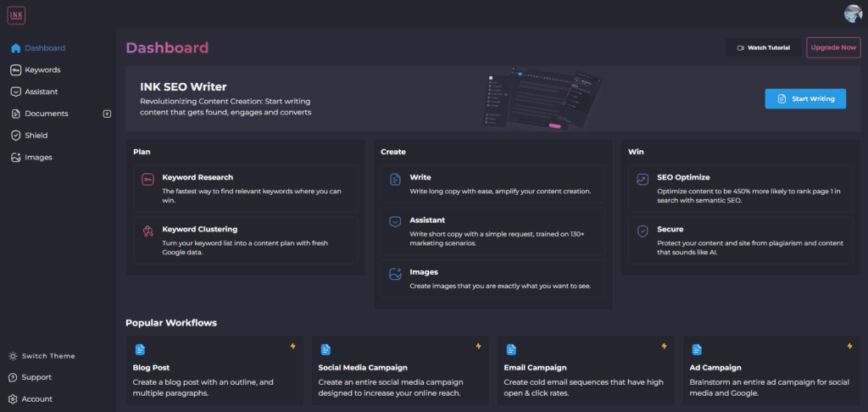Click the SEO Optimize chart icon
868x412 pixels.
[x=643, y=179]
